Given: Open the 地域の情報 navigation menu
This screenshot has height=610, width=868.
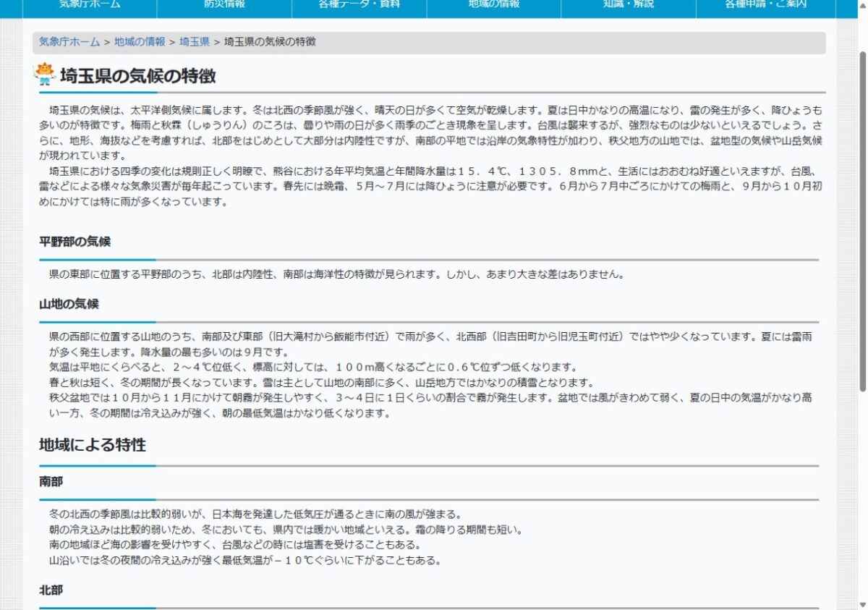Looking at the screenshot, I should [494, 4].
